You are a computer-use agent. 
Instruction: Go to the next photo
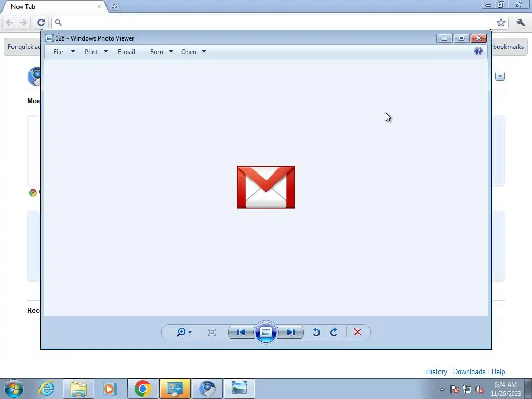(x=290, y=332)
